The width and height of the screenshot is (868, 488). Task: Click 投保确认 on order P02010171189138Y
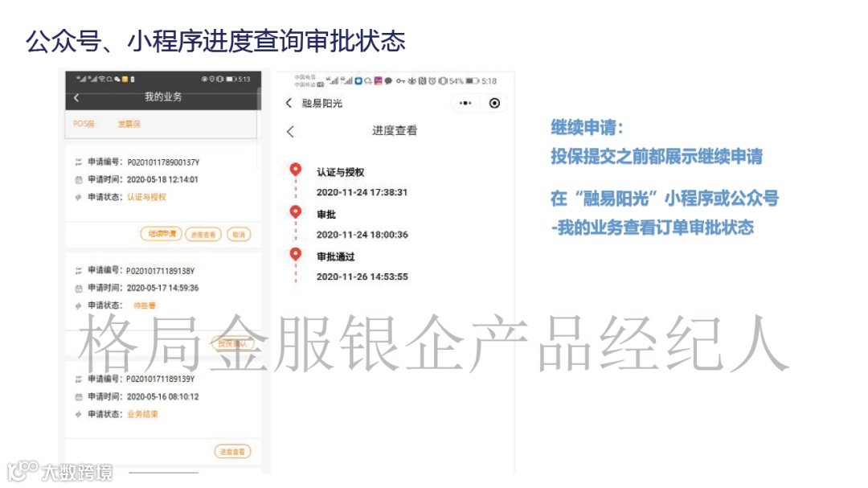click(232, 343)
